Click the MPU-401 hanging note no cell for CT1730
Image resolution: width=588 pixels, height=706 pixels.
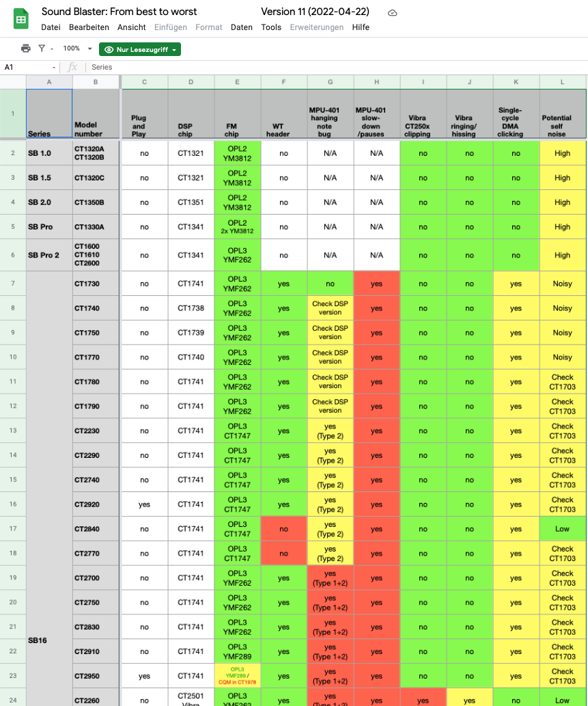tap(331, 284)
